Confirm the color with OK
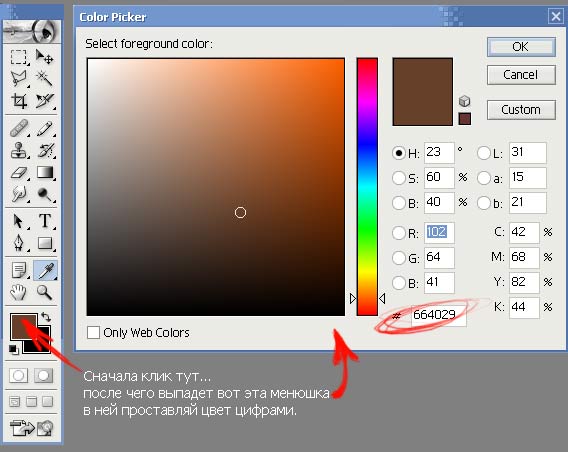568x452 pixels. 521,47
